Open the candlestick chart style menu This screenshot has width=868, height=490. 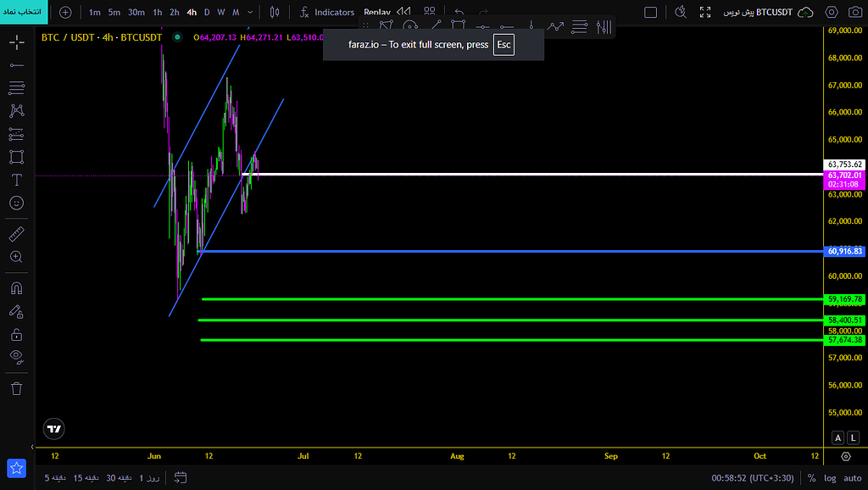275,12
